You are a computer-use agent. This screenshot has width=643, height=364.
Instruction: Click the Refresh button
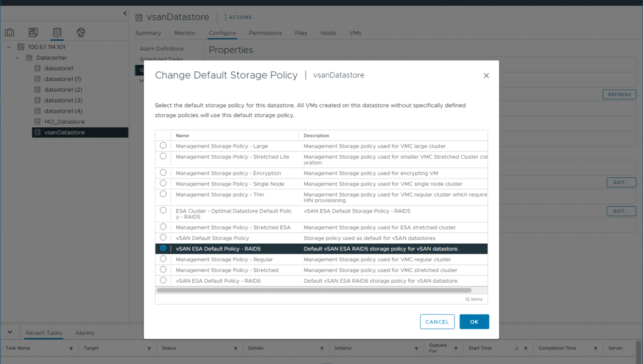(619, 94)
